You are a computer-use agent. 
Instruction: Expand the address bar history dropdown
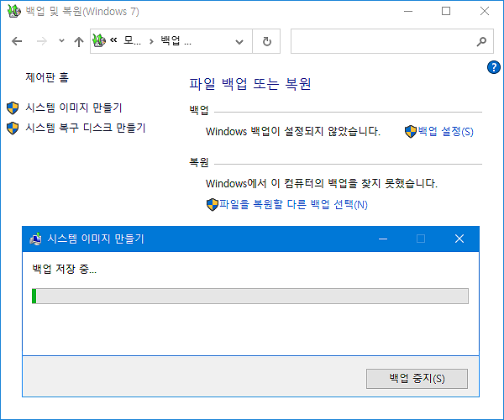pyautogui.click(x=239, y=41)
